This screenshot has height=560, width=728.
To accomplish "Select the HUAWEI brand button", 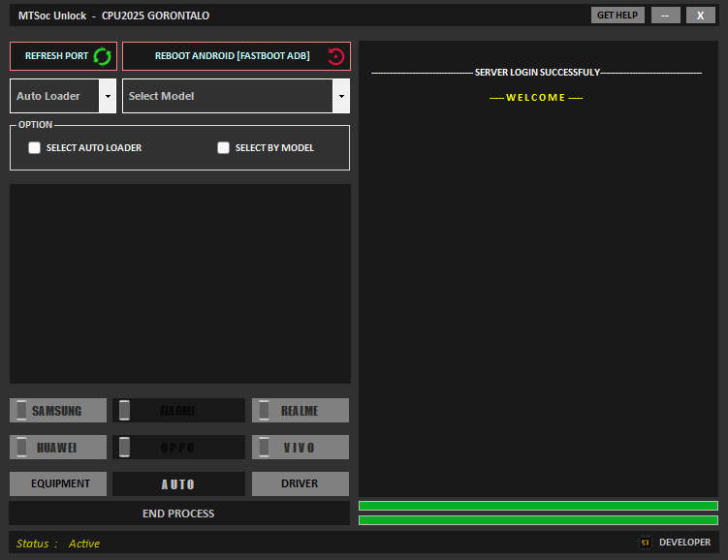I will tap(58, 448).
